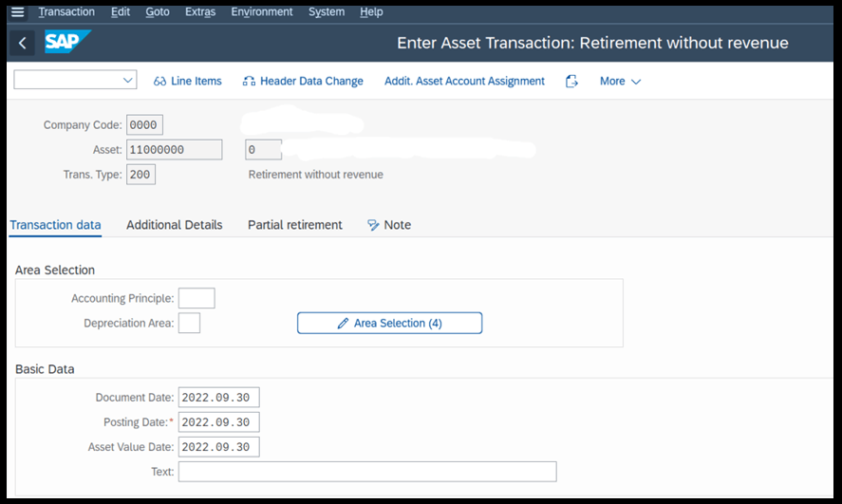Go back with the arrow button
This screenshot has width=842, height=504.
pos(22,43)
